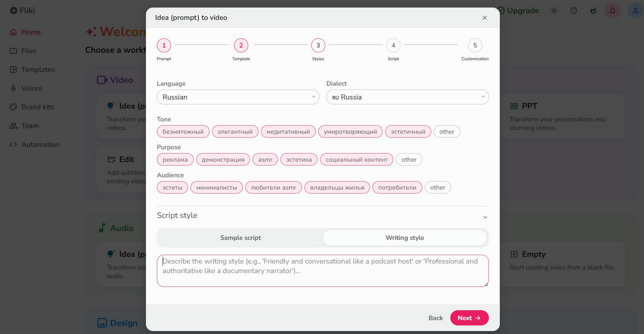Toggle the asmr purpose chip
This screenshot has height=334, width=644.
click(x=265, y=159)
